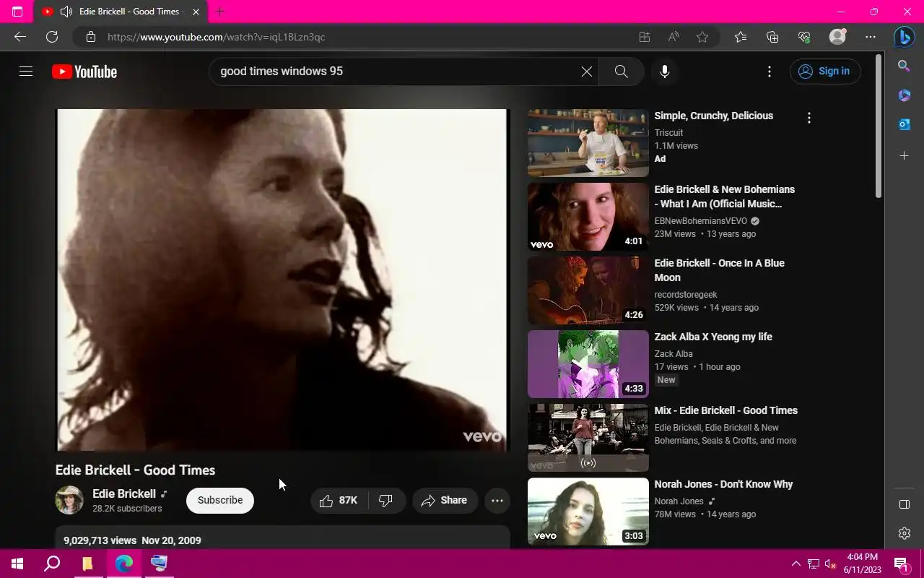Click the page vertical scrollbar
The image size is (924, 578).
point(879,125)
